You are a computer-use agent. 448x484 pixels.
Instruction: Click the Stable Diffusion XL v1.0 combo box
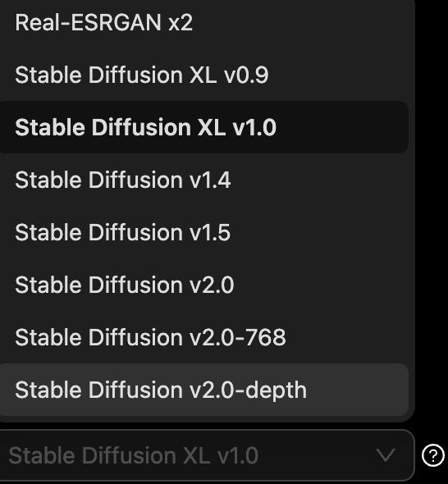[x=207, y=455]
